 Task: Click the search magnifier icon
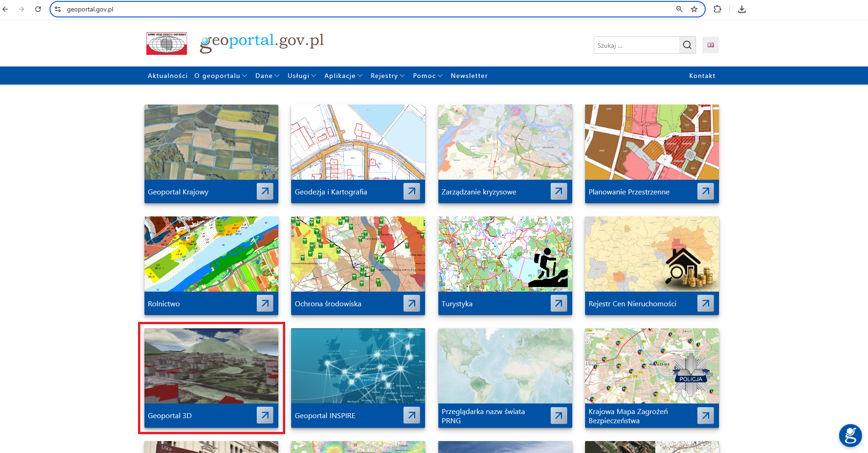point(687,44)
